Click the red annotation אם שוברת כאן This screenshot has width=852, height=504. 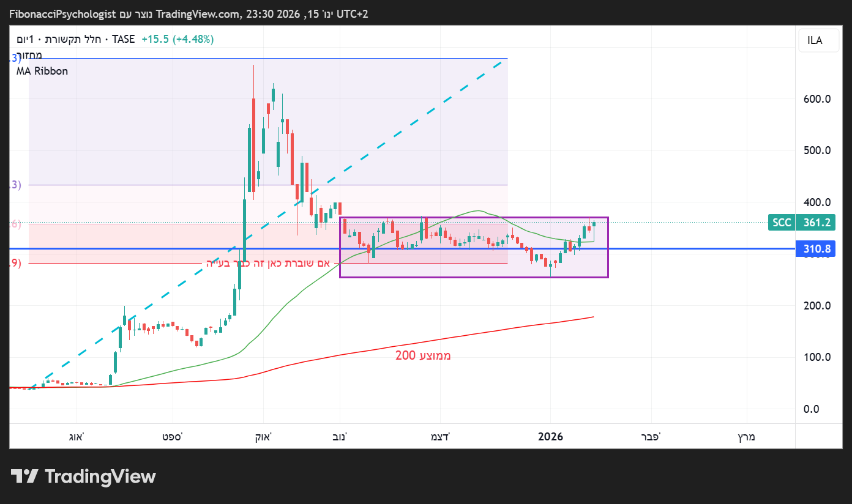click(x=267, y=263)
